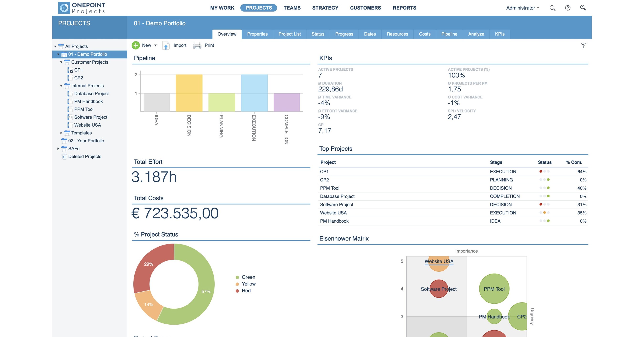Click the CP1 project icon in tree
The width and height of the screenshot is (644, 337).
click(x=70, y=70)
